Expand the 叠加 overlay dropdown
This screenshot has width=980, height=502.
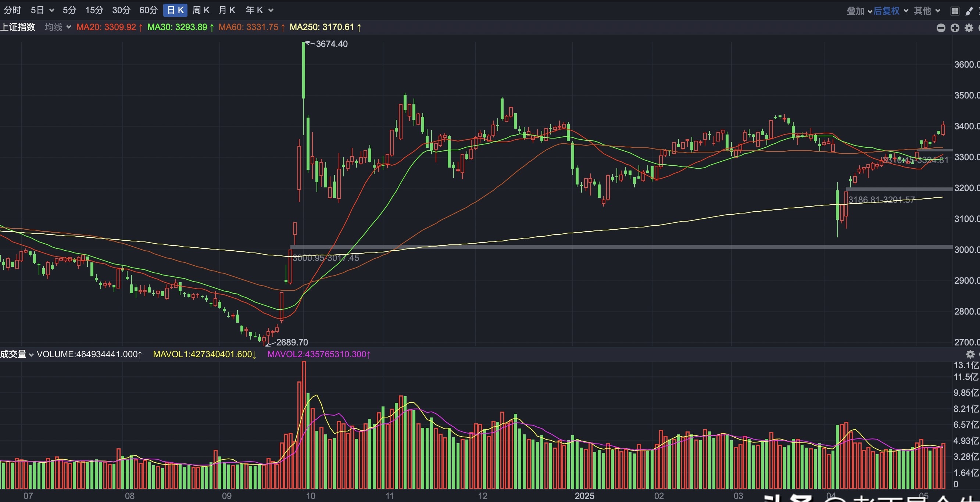point(859,11)
